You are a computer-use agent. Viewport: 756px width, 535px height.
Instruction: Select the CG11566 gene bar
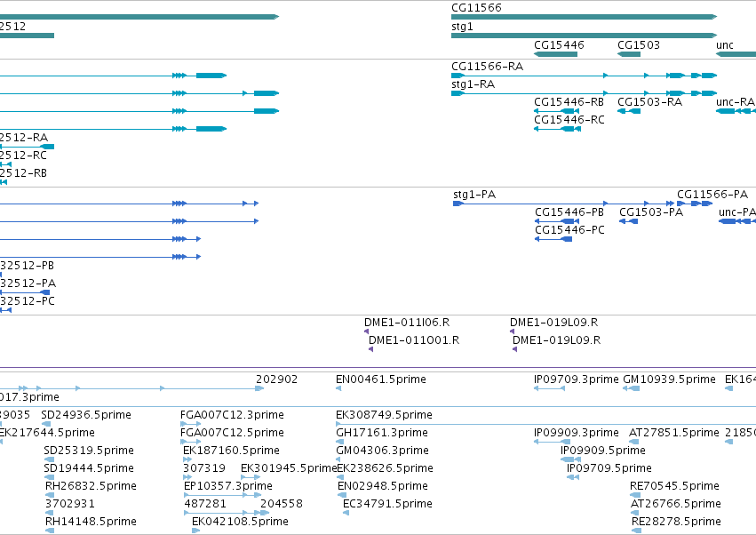584,17
